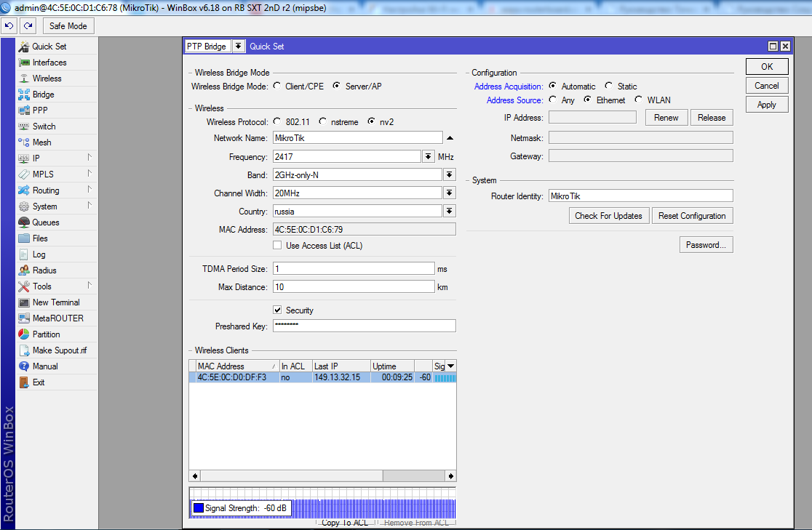Open Interfaces via its sidebar icon
812x530 pixels.
click(24, 63)
